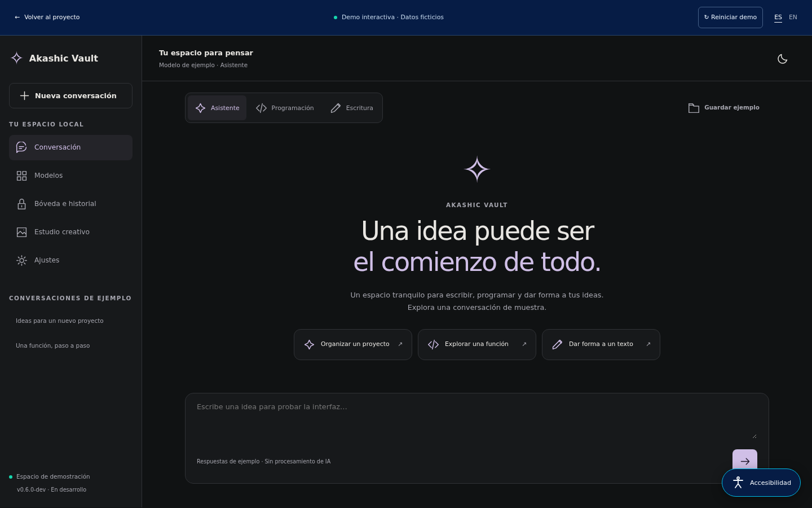Send the message with the arrow button

click(x=745, y=461)
